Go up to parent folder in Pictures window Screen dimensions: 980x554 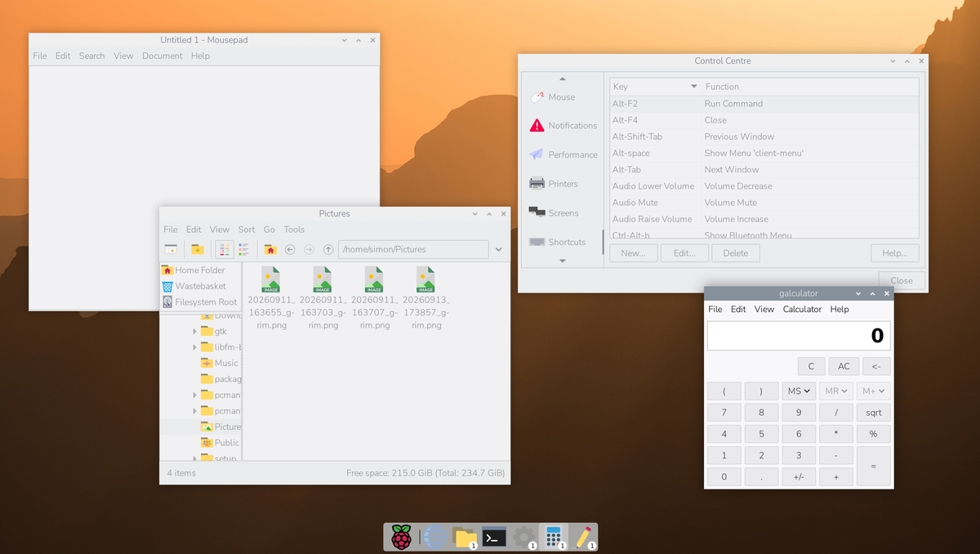point(328,249)
